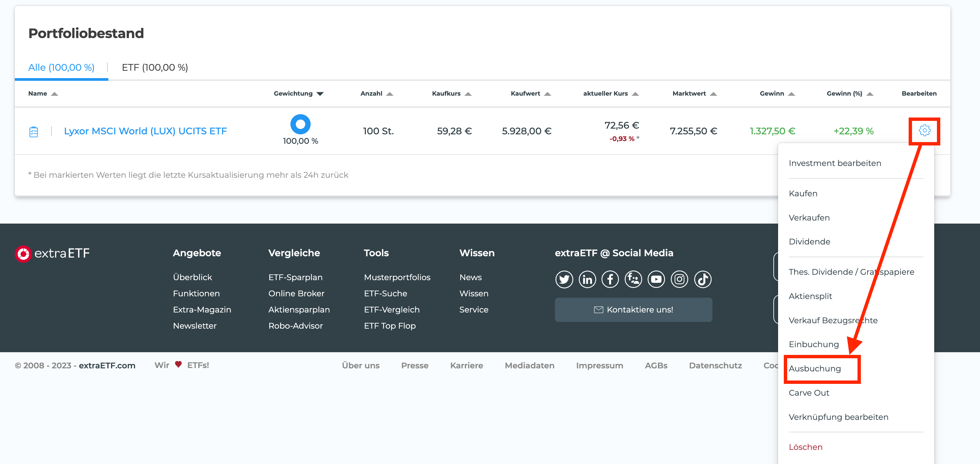This screenshot has width=980, height=464.
Task: Choose Carve Out menu entry
Action: point(808,393)
